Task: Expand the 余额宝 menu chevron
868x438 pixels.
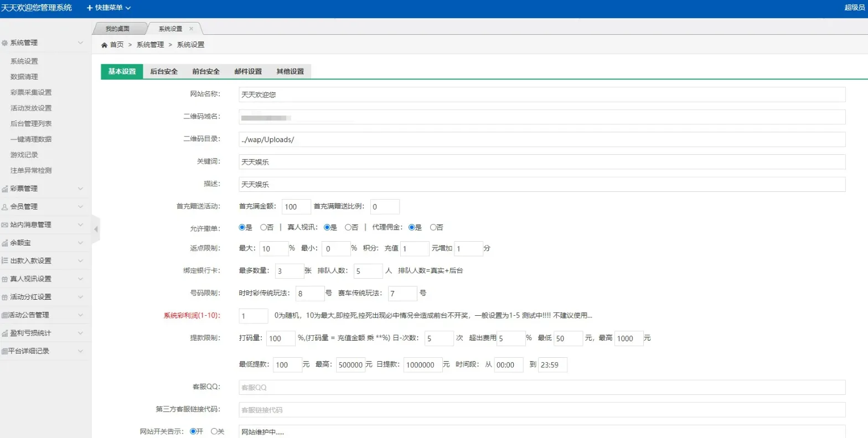Action: tap(80, 243)
